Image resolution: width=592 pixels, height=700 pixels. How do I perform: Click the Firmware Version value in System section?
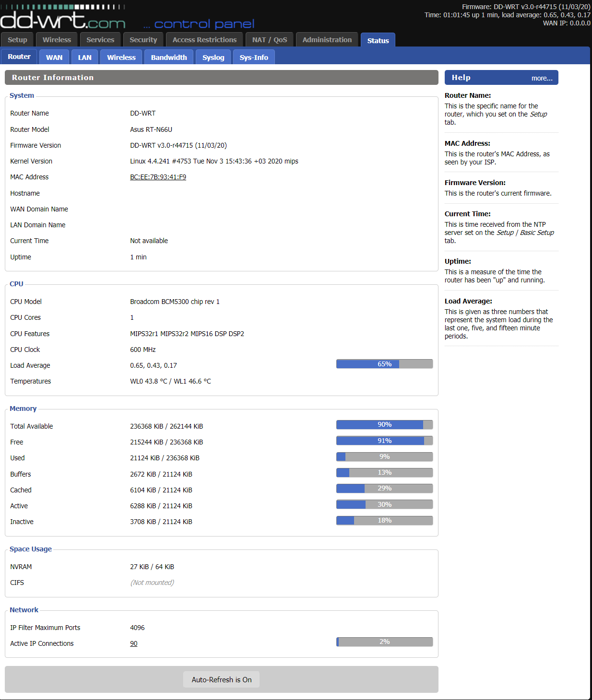[178, 145]
